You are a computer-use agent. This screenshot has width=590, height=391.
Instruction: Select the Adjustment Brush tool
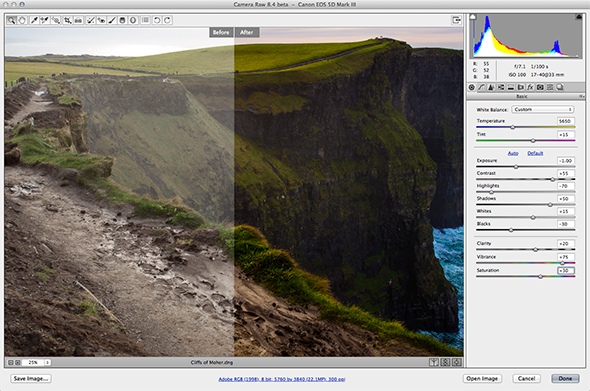pos(112,20)
